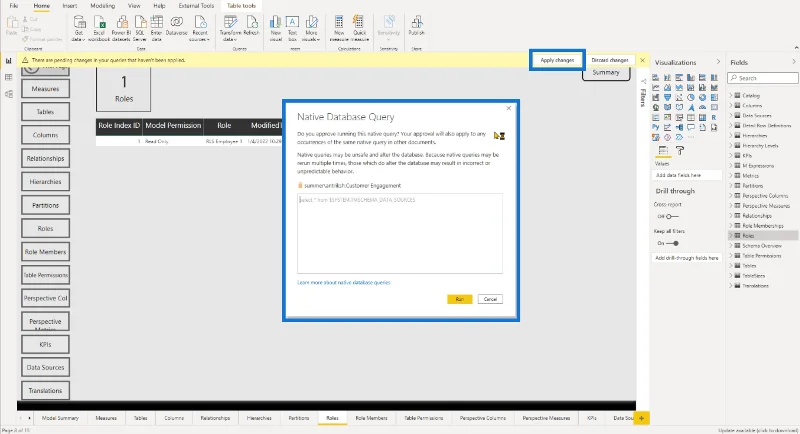Click the Summary button on canvas

tap(606, 73)
